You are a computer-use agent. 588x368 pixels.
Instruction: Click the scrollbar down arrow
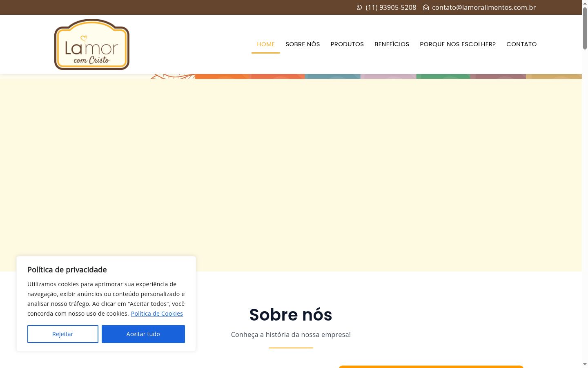pos(585,364)
